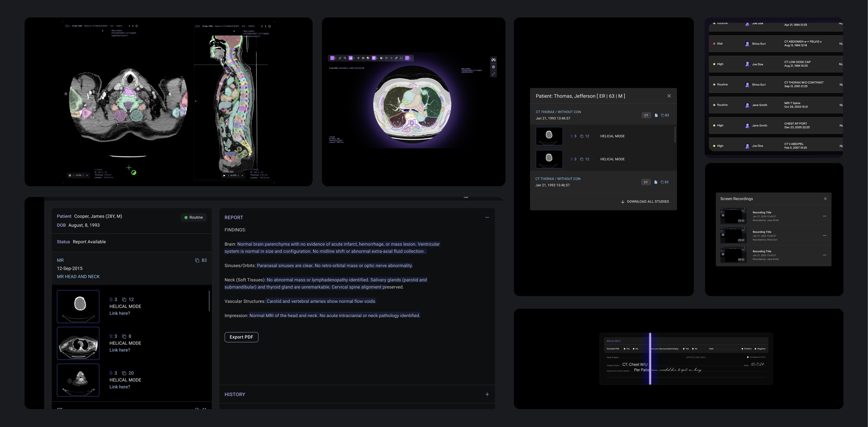The image size is (868, 427).
Task: Expand the HISTORY section
Action: click(487, 394)
